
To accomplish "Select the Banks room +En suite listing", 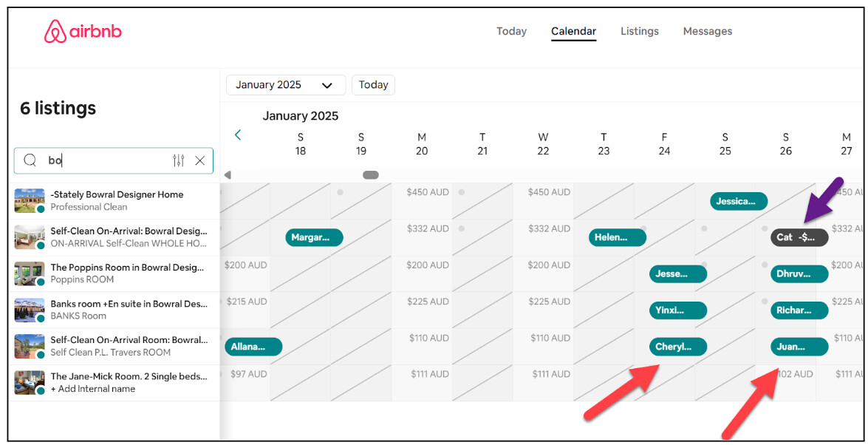I will pyautogui.click(x=129, y=304).
